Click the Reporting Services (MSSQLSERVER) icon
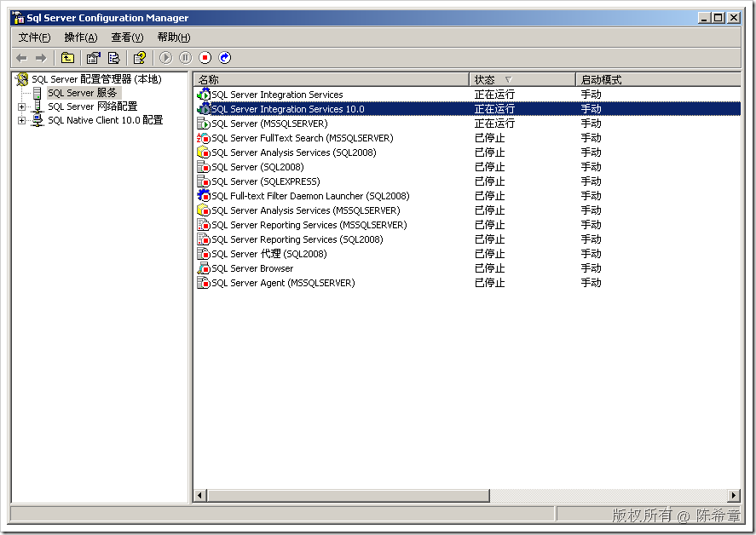Image resolution: width=756 pixels, height=535 pixels. 204,225
